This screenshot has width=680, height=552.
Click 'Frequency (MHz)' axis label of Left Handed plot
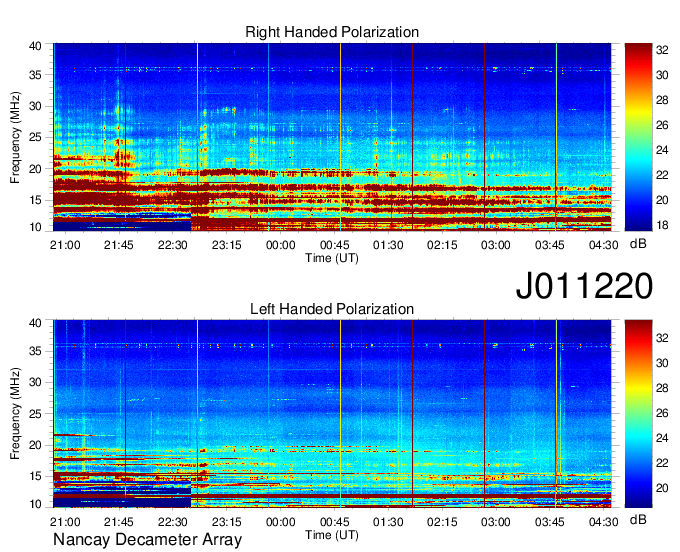(15, 414)
